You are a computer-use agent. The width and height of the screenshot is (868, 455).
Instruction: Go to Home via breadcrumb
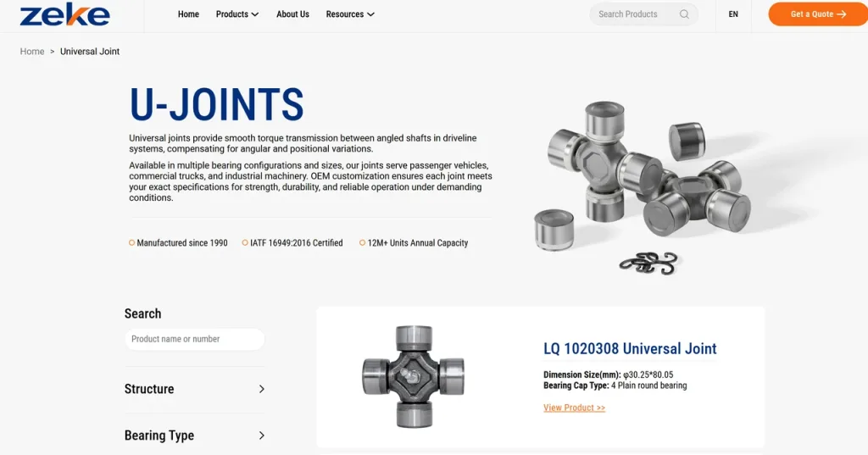click(x=32, y=52)
